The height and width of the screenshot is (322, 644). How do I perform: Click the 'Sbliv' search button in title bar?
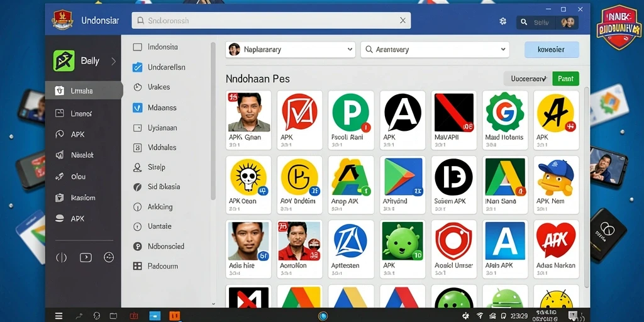tap(536, 22)
